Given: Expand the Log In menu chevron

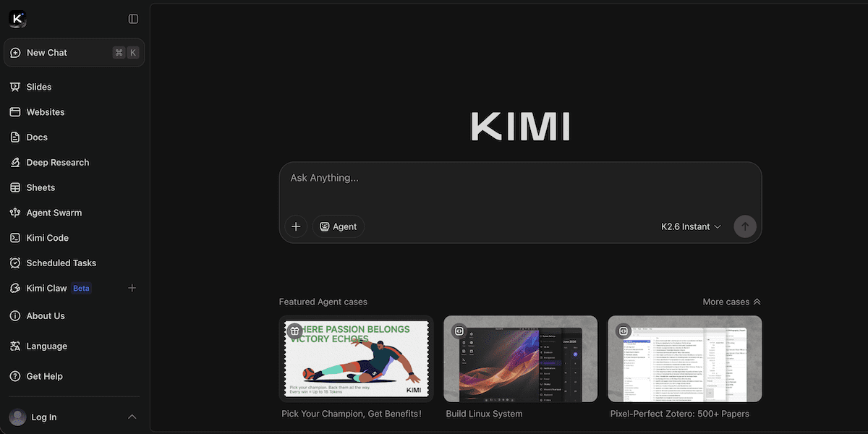Looking at the screenshot, I should pyautogui.click(x=132, y=417).
